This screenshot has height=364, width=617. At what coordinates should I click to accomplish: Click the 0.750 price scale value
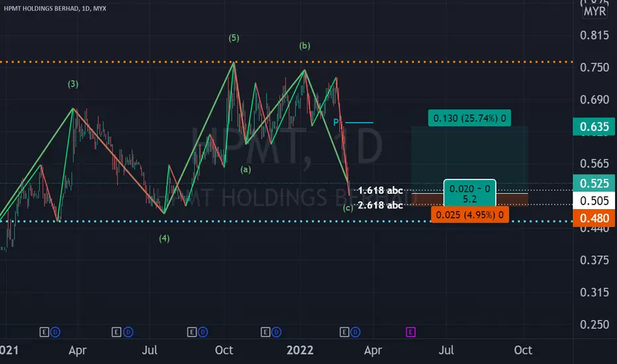tap(594, 68)
